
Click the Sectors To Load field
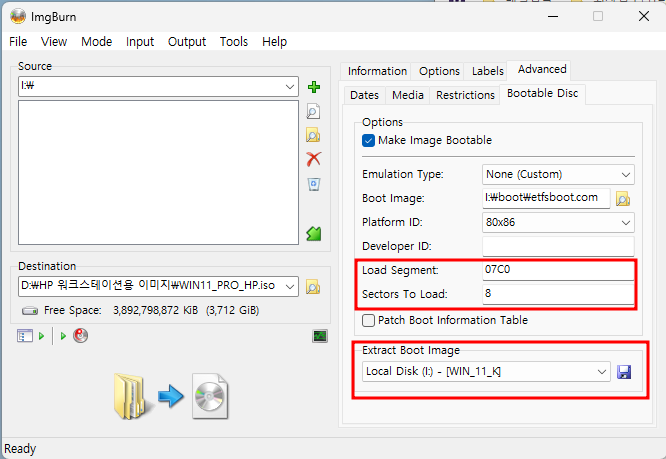[x=558, y=294]
